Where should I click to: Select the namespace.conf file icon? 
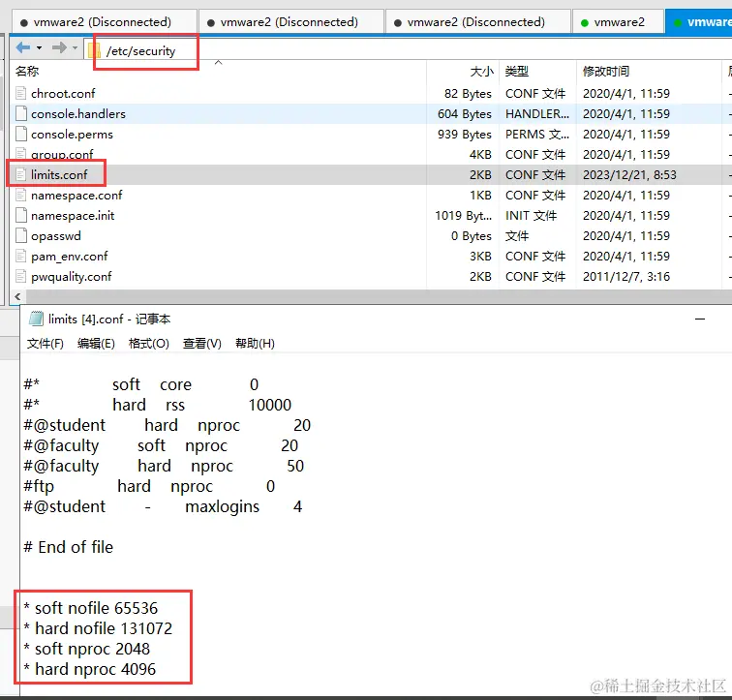click(21, 195)
